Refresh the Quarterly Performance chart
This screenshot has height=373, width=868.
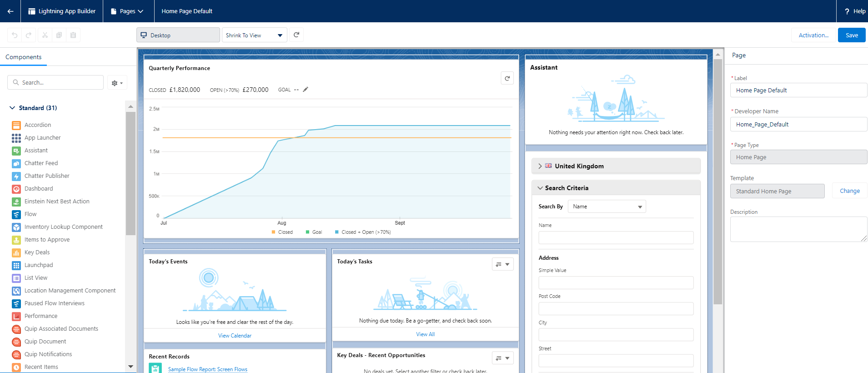tap(507, 78)
